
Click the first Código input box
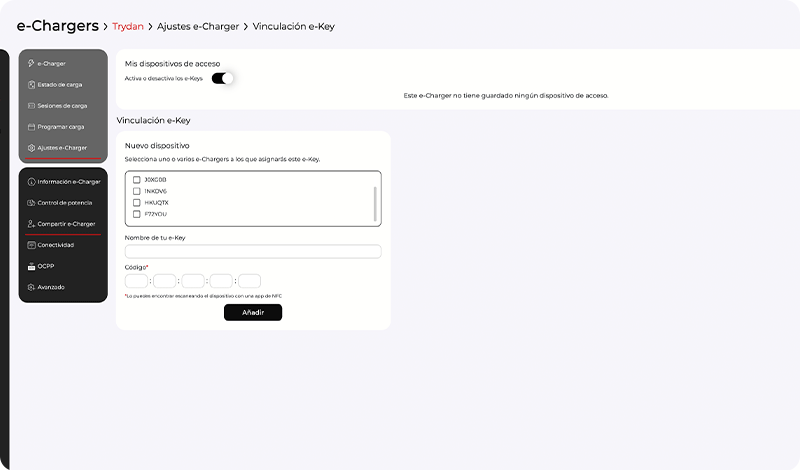tap(136, 281)
